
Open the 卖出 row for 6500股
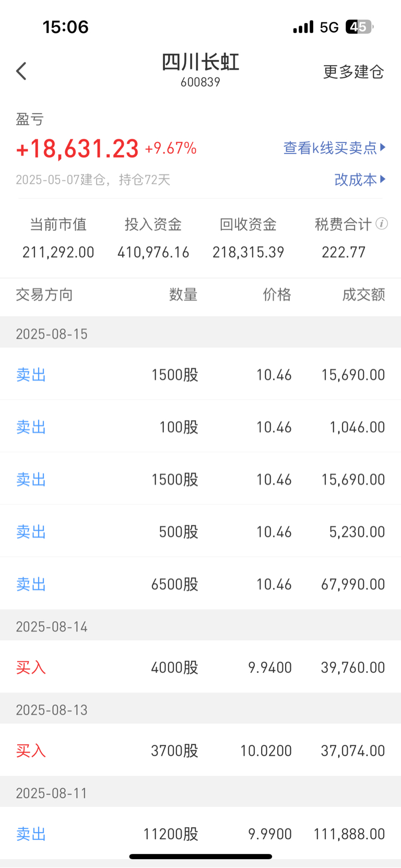[x=200, y=584]
